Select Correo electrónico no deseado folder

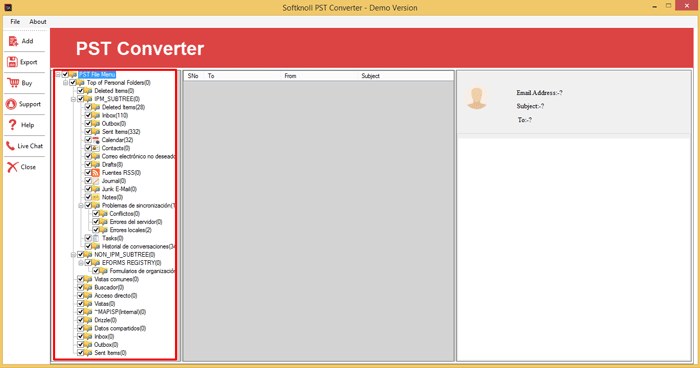[x=138, y=156]
